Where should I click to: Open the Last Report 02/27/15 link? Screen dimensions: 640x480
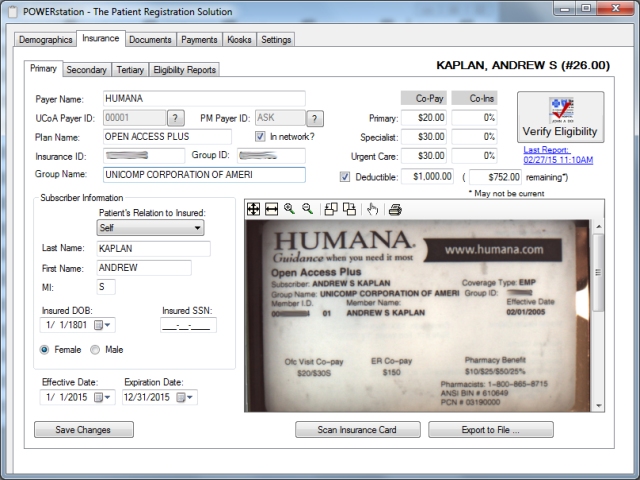click(558, 155)
